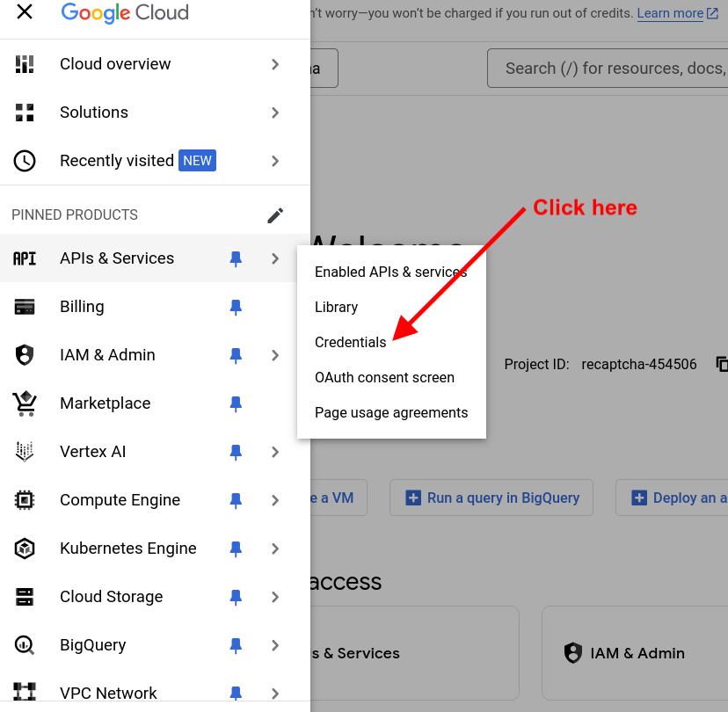Select Credentials in the APIs submenu
The height and width of the screenshot is (712, 728).
point(391,343)
